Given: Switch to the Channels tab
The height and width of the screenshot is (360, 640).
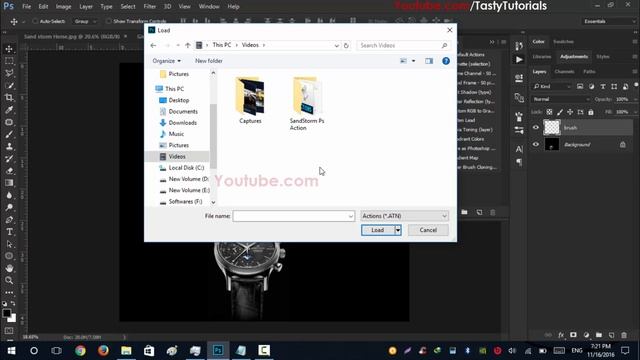Looking at the screenshot, I should [564, 71].
